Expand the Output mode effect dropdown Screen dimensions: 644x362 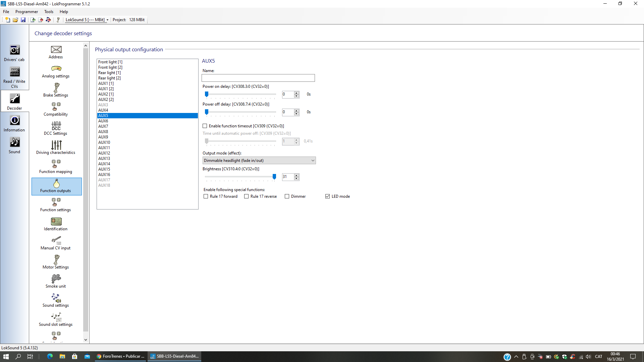[x=259, y=161]
